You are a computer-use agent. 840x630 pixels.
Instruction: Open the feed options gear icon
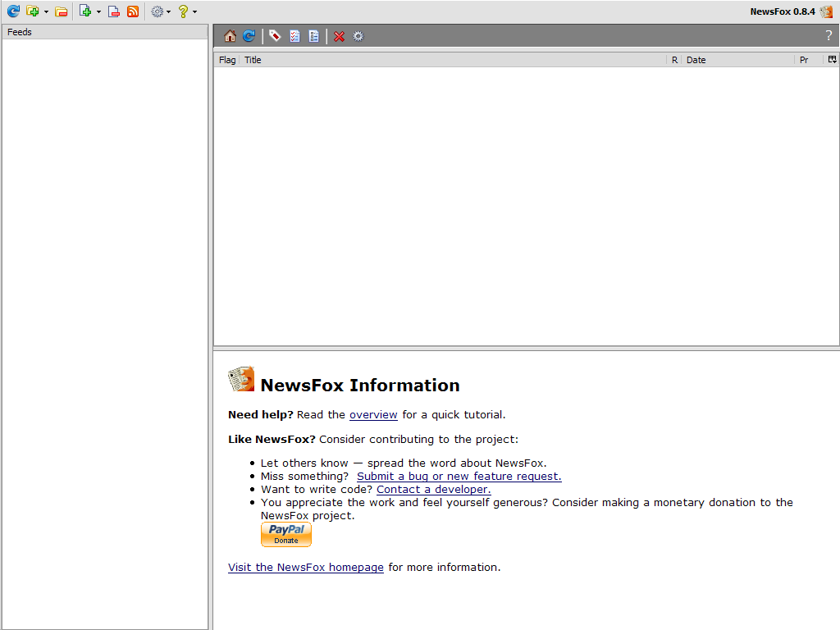coord(358,36)
